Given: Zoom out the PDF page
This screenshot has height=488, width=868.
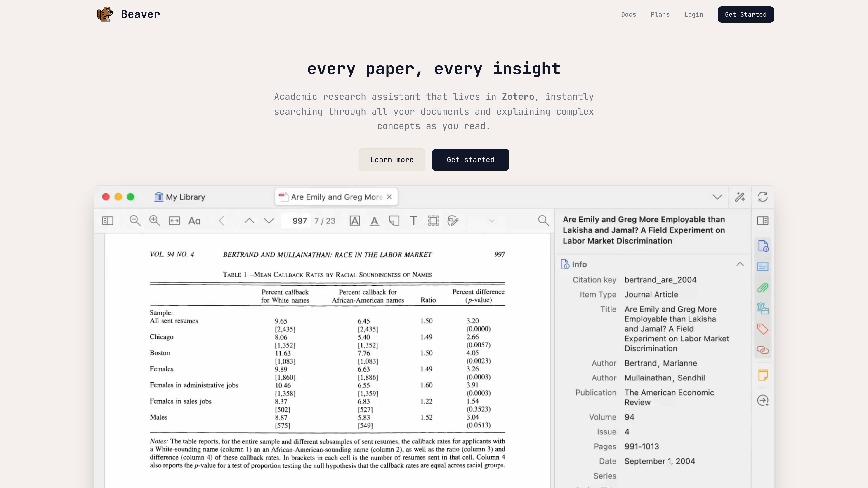Looking at the screenshot, I should [135, 221].
